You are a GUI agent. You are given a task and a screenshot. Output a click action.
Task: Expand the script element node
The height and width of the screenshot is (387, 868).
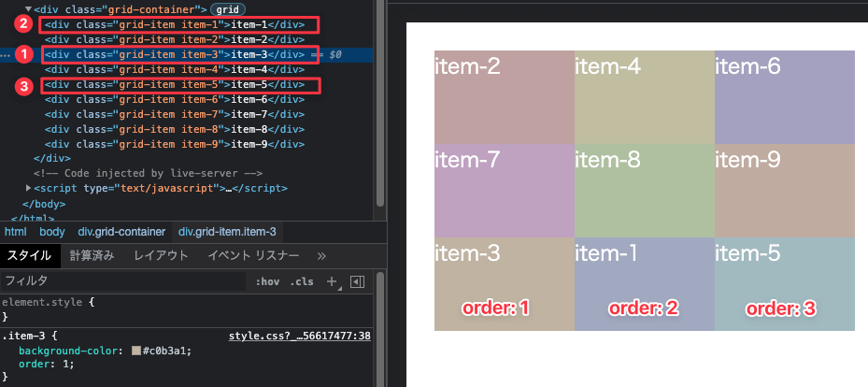[x=29, y=188]
